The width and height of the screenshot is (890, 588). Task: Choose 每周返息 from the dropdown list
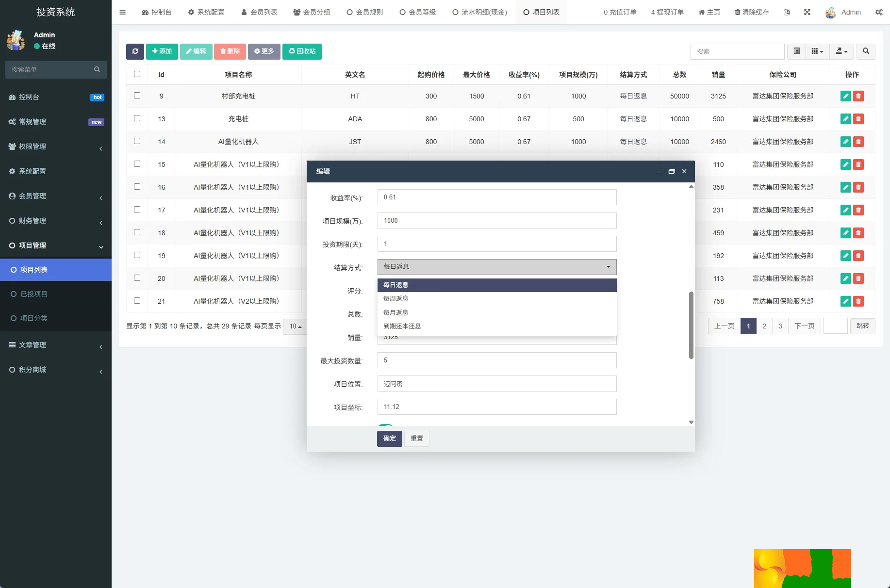396,299
